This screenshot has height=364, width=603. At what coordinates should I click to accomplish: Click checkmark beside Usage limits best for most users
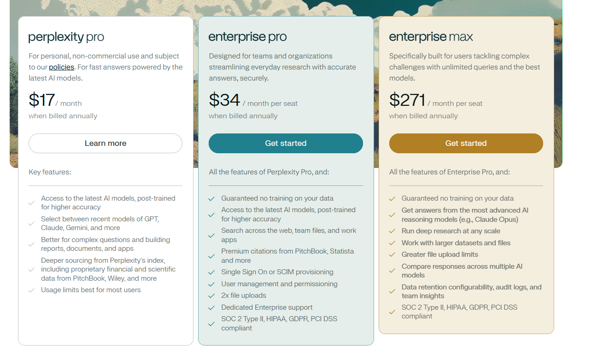(31, 290)
